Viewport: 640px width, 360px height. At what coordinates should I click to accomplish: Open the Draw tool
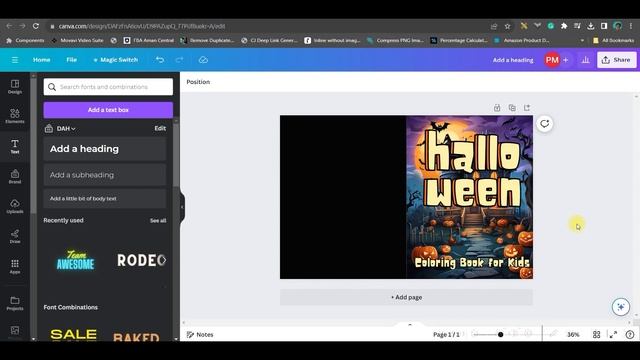tap(15, 236)
